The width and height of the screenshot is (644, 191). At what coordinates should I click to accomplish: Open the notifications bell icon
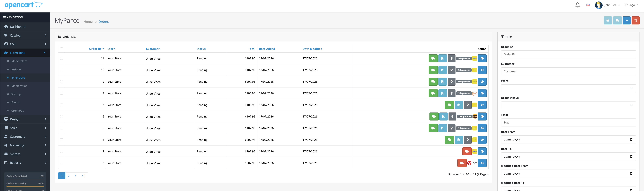578,5
